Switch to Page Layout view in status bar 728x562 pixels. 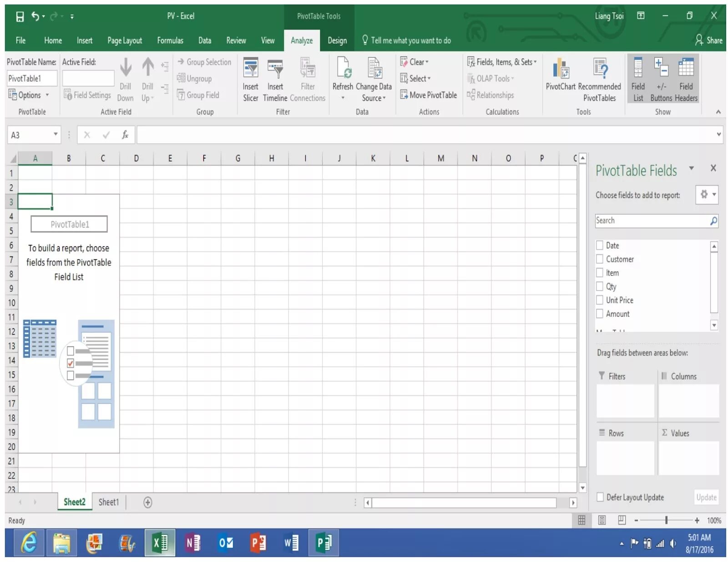[602, 520]
